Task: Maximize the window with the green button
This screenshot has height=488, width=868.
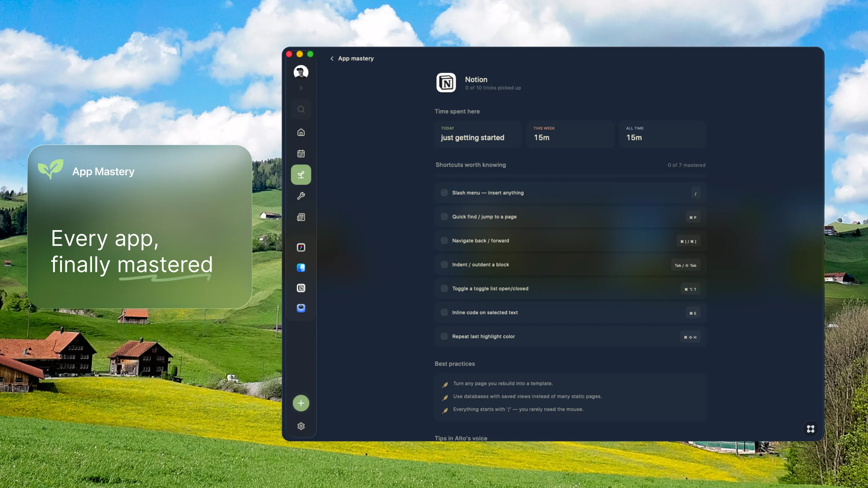Action: tap(310, 54)
